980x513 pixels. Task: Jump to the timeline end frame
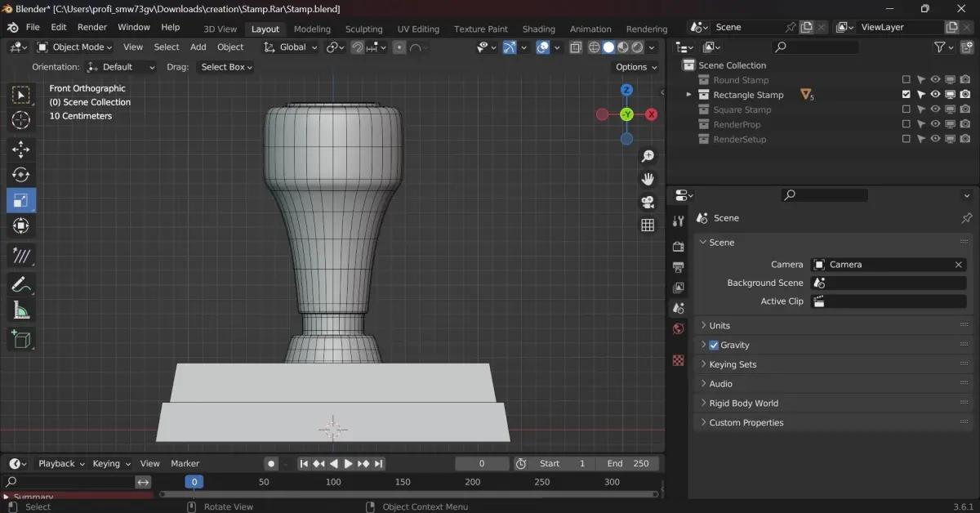(377, 463)
